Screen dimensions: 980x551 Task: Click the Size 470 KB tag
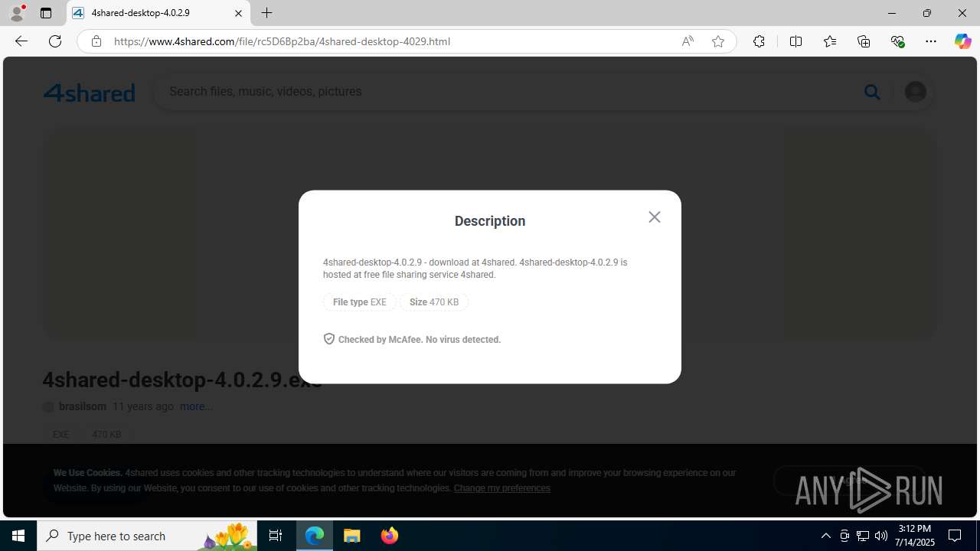point(434,302)
